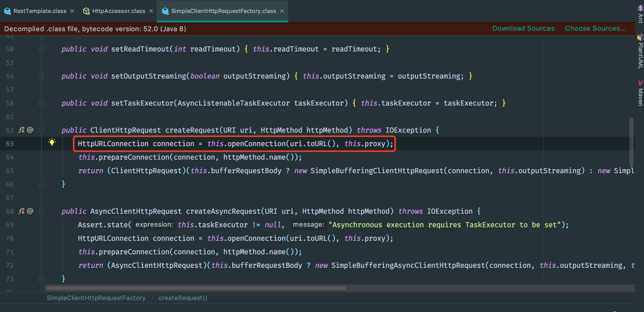Select createRequest() in the breadcrumb bar
The width and height of the screenshot is (644, 312).
183,298
